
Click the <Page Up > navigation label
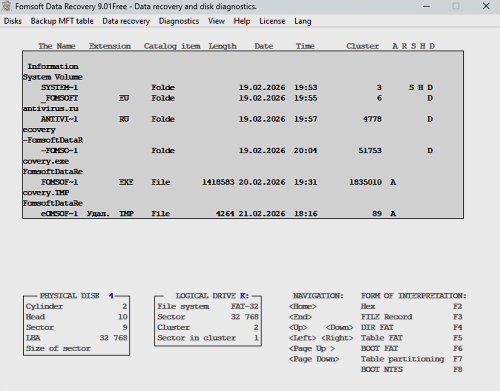point(312,348)
